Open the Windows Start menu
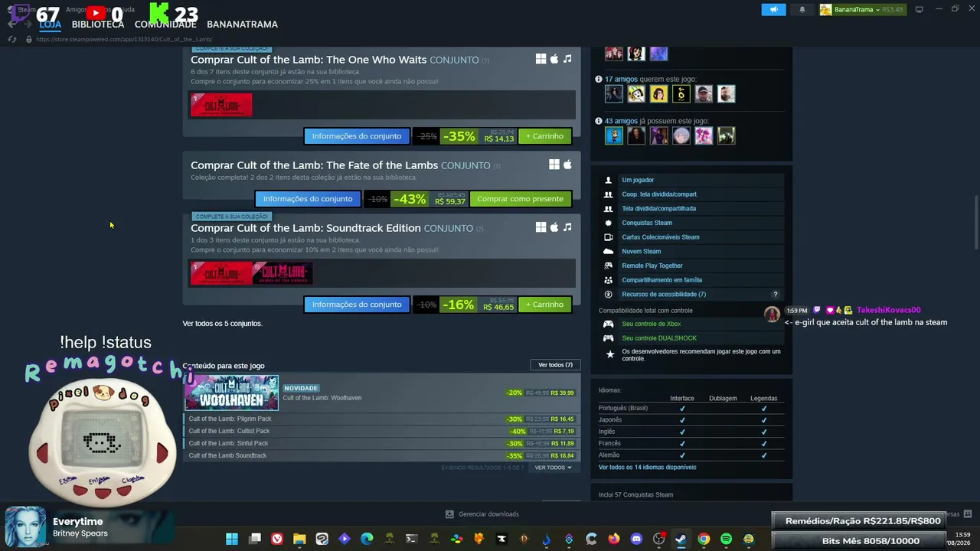This screenshot has height=551, width=980. pyautogui.click(x=232, y=539)
